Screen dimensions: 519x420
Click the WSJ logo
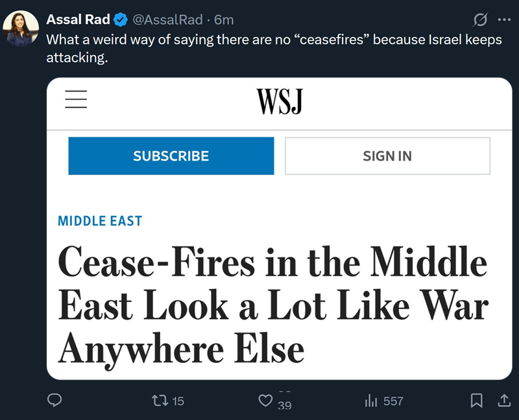point(280,100)
